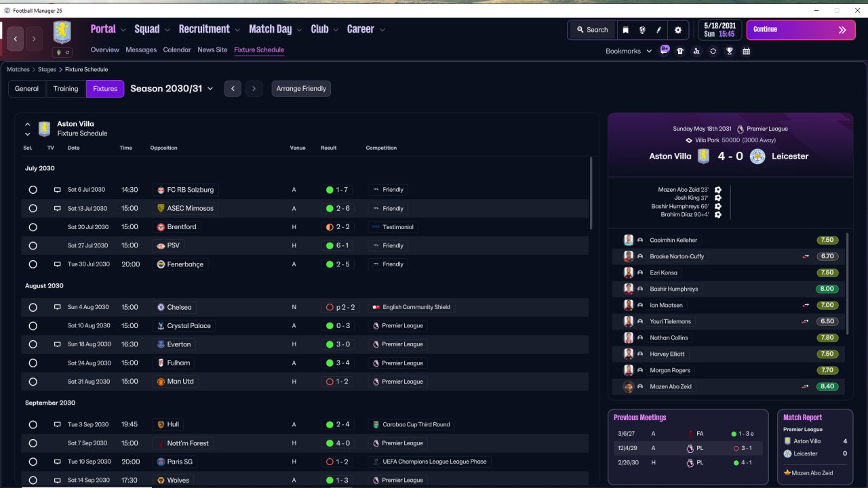Go to previous season with left arrow
Viewport: 868px width, 488px height.
(233, 89)
